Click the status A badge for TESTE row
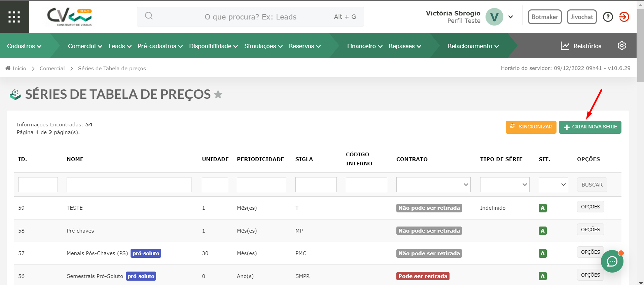Screen dimensions: 644x285 tap(542, 208)
